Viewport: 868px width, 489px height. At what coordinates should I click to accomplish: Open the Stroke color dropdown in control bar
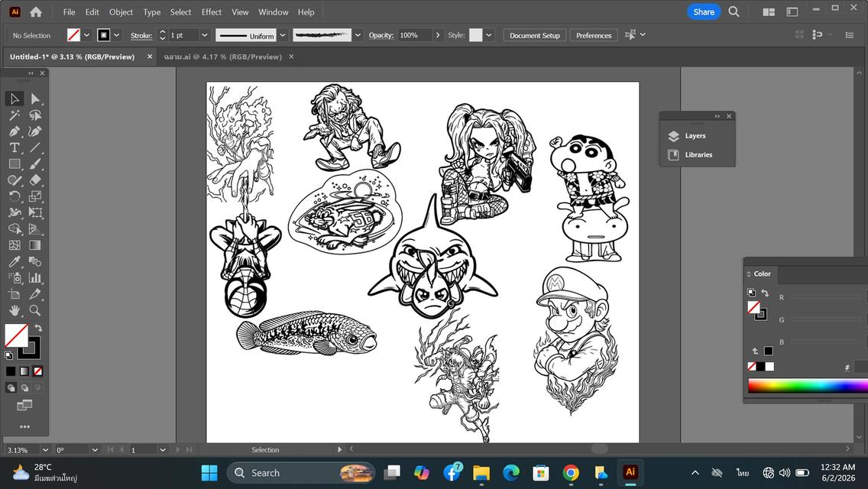coord(116,35)
